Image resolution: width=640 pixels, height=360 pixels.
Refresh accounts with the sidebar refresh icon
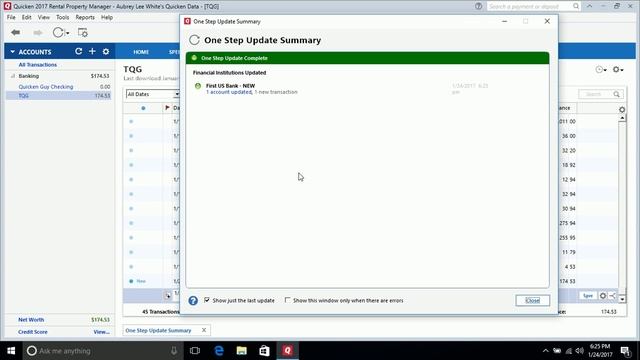[x=78, y=51]
